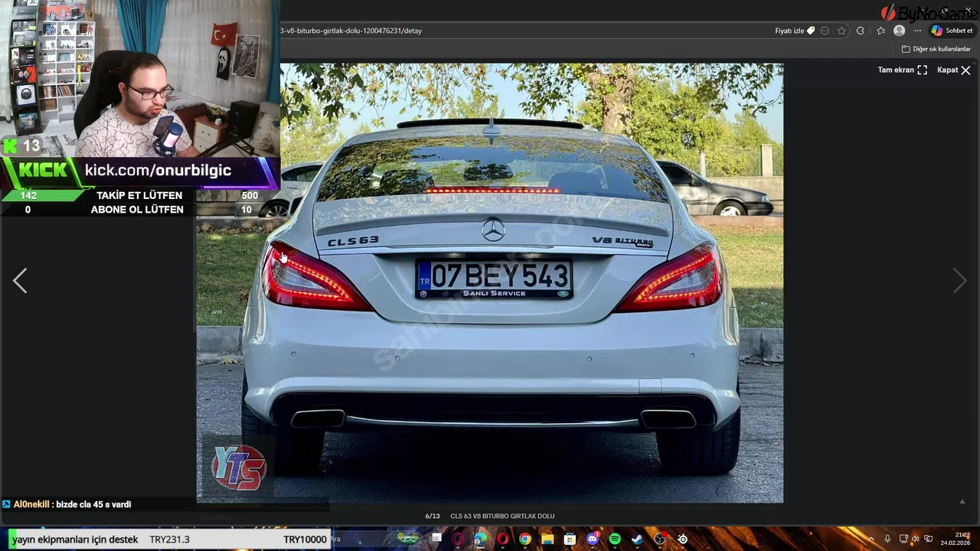This screenshot has width=980, height=551.
Task: Open Discord in taskbar
Action: coord(593,539)
